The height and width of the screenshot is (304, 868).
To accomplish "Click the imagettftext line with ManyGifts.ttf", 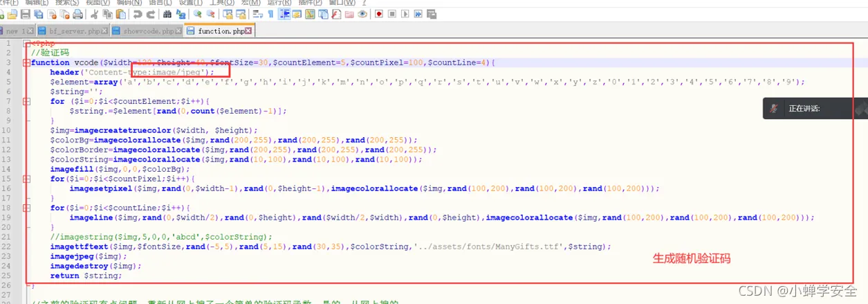I will point(331,247).
